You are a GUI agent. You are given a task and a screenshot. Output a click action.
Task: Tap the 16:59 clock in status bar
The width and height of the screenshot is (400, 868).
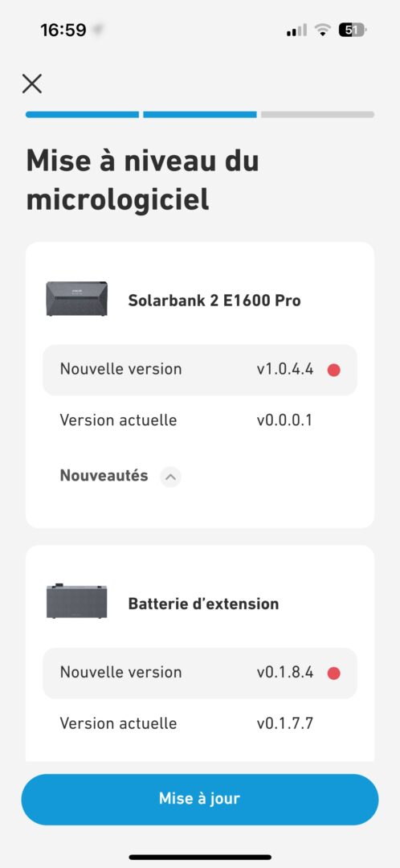point(63,30)
